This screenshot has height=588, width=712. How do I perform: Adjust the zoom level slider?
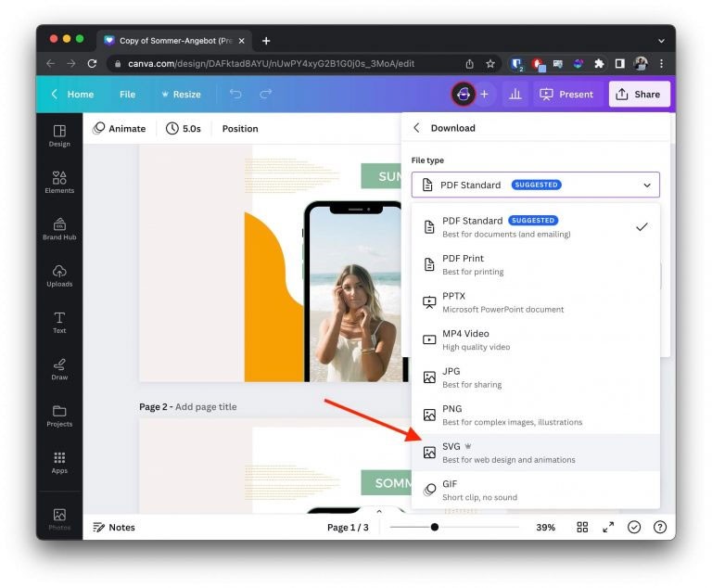(x=435, y=527)
